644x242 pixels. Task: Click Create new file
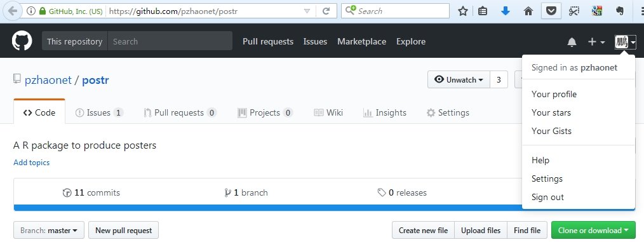click(x=423, y=231)
